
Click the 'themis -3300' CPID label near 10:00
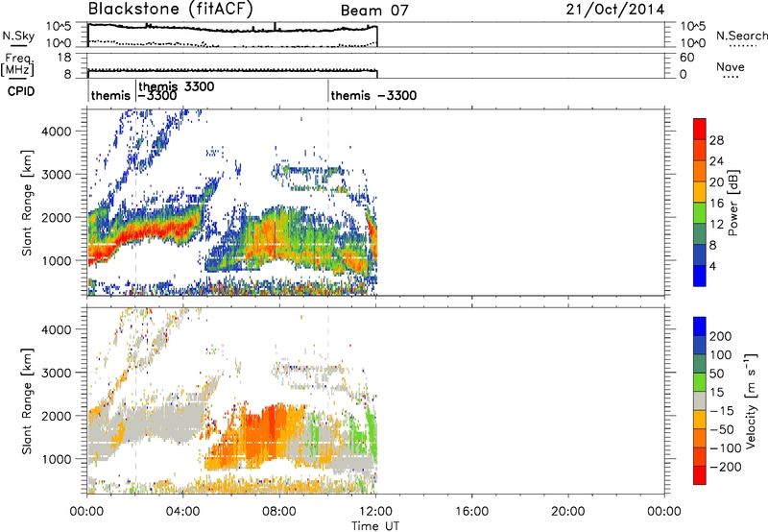click(373, 95)
